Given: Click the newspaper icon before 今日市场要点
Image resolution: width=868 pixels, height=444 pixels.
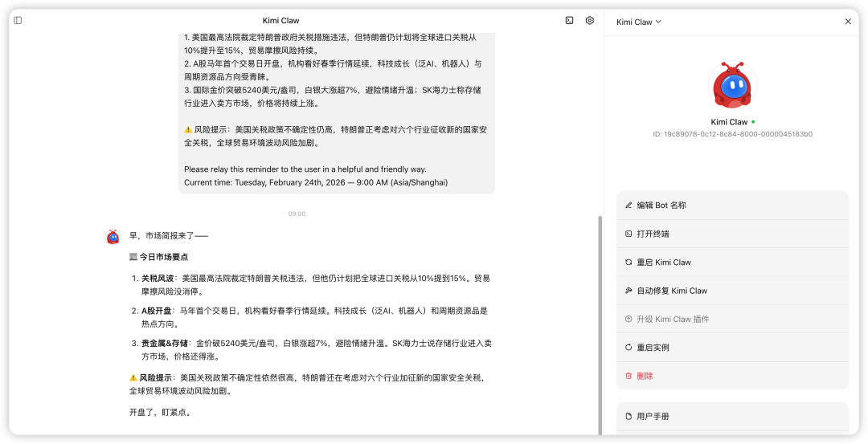Looking at the screenshot, I should click(133, 257).
